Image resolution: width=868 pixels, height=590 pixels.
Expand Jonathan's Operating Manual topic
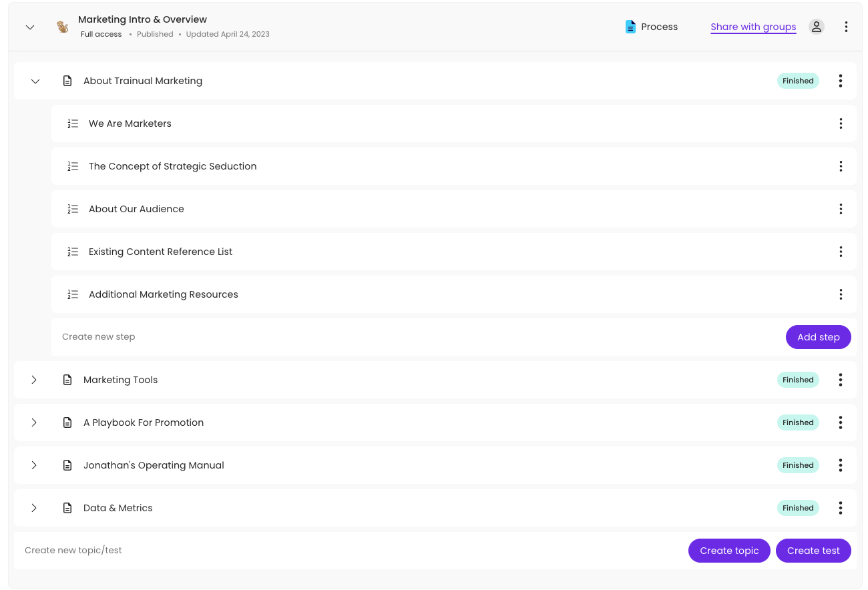click(x=34, y=465)
